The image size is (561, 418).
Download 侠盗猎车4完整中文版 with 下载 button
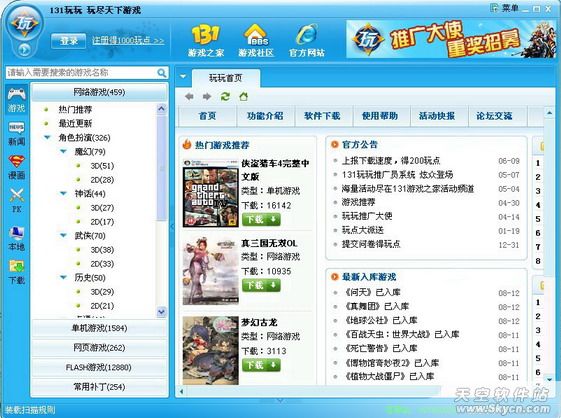click(x=261, y=219)
